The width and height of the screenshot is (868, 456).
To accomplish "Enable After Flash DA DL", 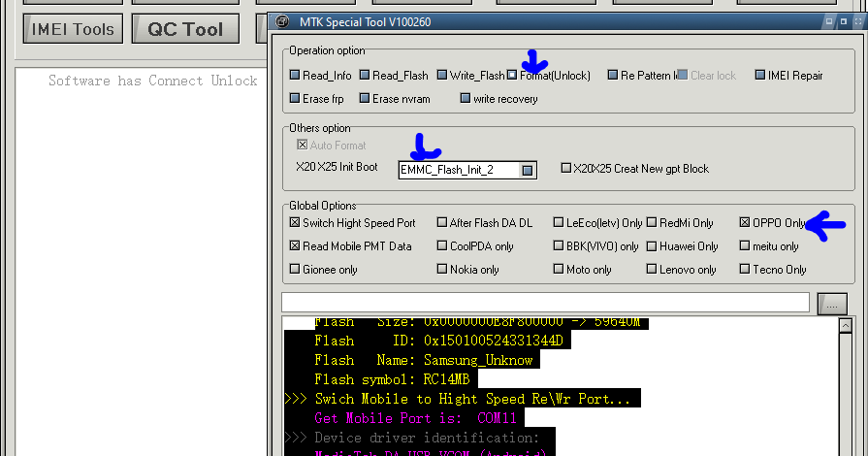I will [441, 222].
